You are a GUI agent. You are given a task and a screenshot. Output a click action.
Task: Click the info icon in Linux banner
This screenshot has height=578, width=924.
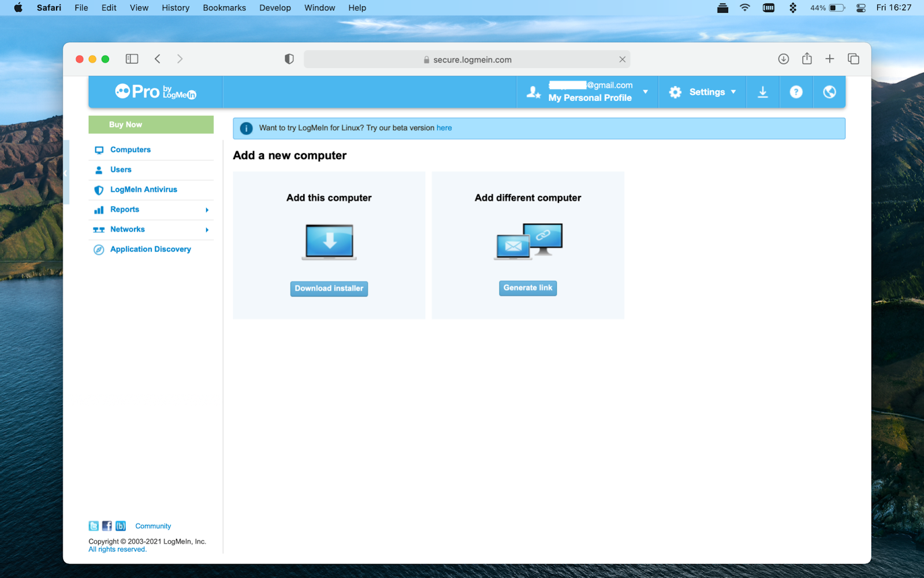pyautogui.click(x=246, y=128)
